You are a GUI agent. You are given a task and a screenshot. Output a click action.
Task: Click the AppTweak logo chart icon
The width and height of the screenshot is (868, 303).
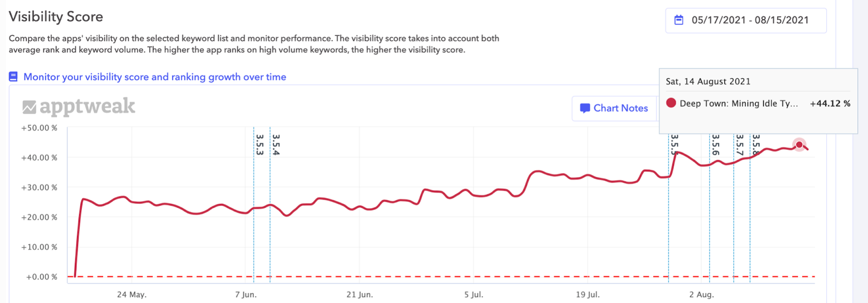coord(29,108)
